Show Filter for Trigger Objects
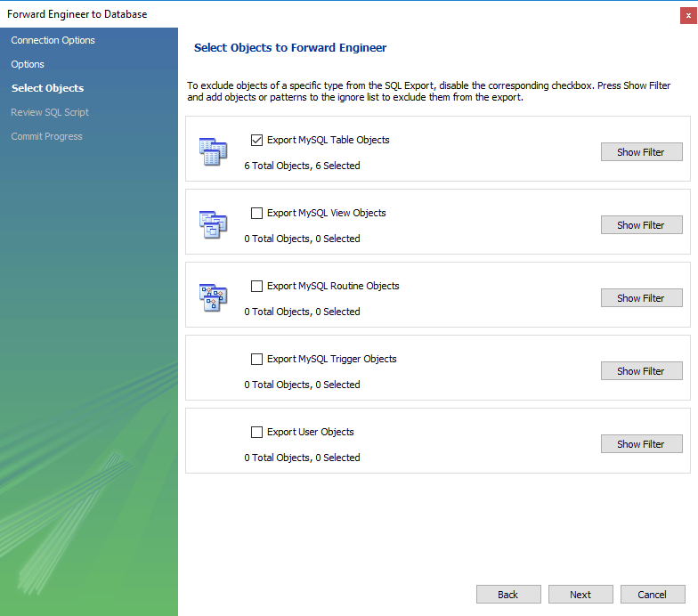 pyautogui.click(x=641, y=371)
